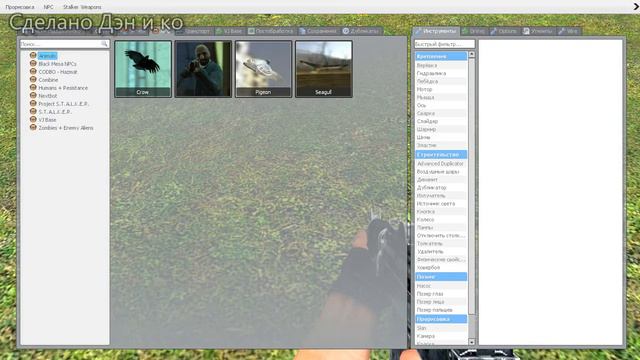
Task: Collapse the Крепления tool category header
Action: click(x=441, y=56)
